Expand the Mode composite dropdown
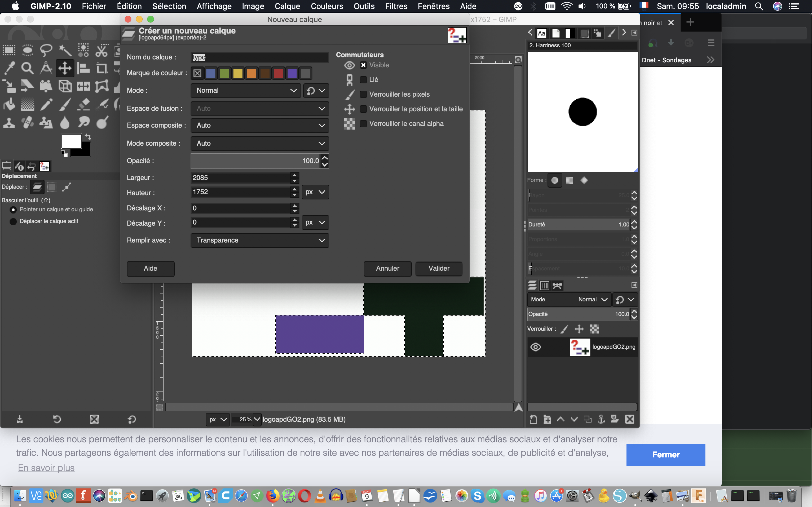Screen dimensions: 812x507 [x=259, y=144]
